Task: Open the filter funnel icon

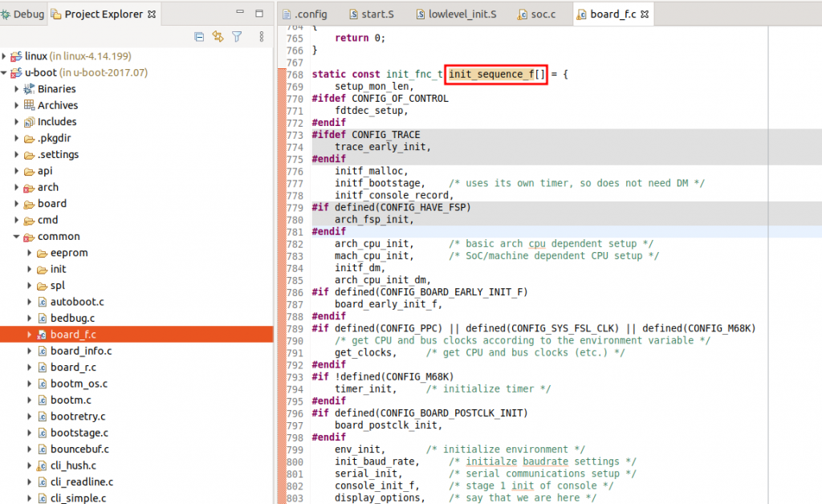Action: click(237, 37)
